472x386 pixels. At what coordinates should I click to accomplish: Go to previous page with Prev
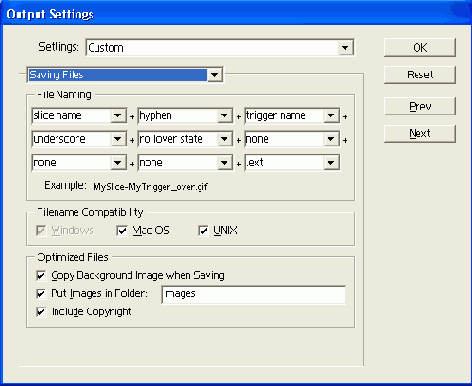tap(420, 106)
